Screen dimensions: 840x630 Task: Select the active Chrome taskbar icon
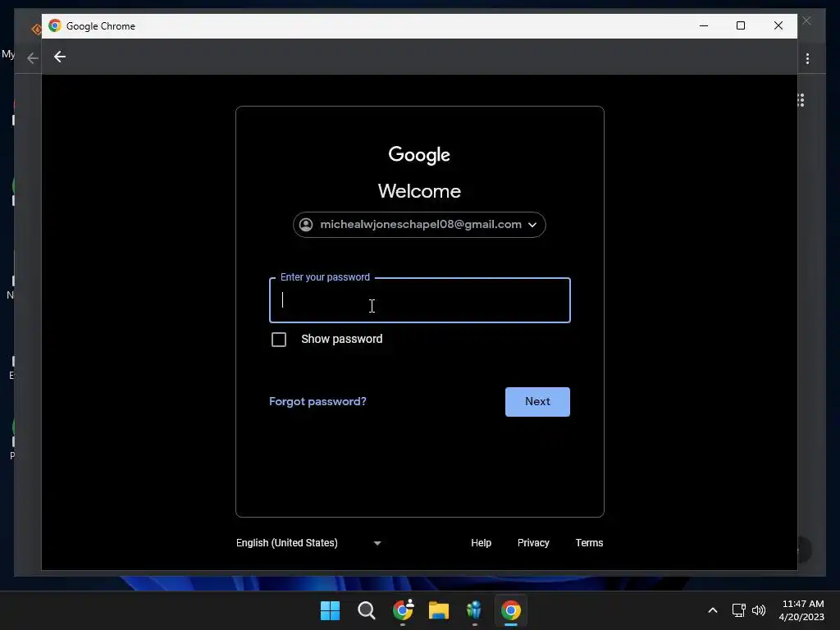tap(510, 610)
